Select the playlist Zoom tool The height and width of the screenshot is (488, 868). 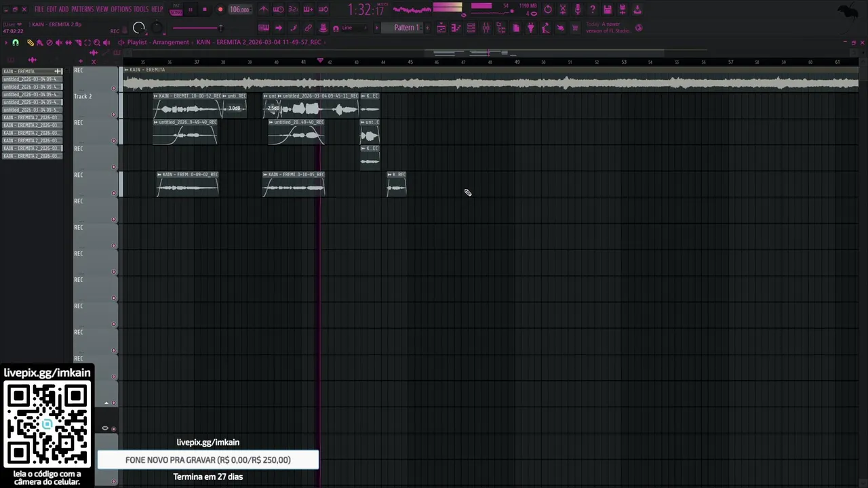tap(96, 42)
